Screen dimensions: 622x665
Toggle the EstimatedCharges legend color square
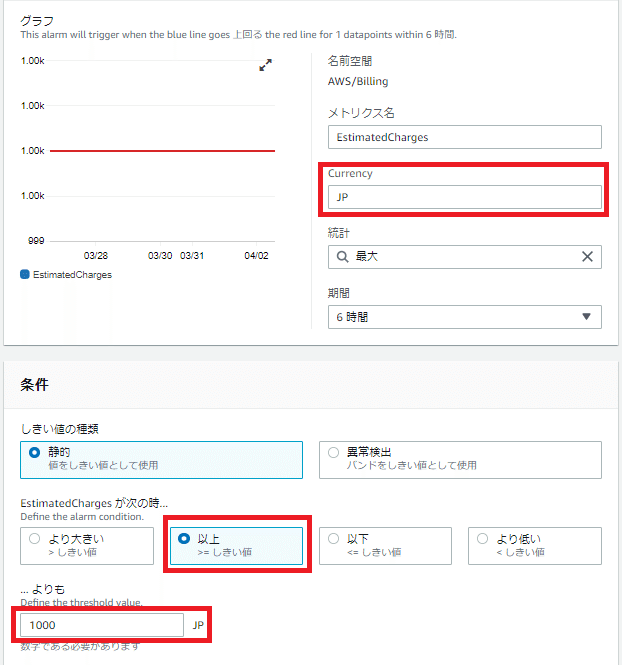[25, 274]
